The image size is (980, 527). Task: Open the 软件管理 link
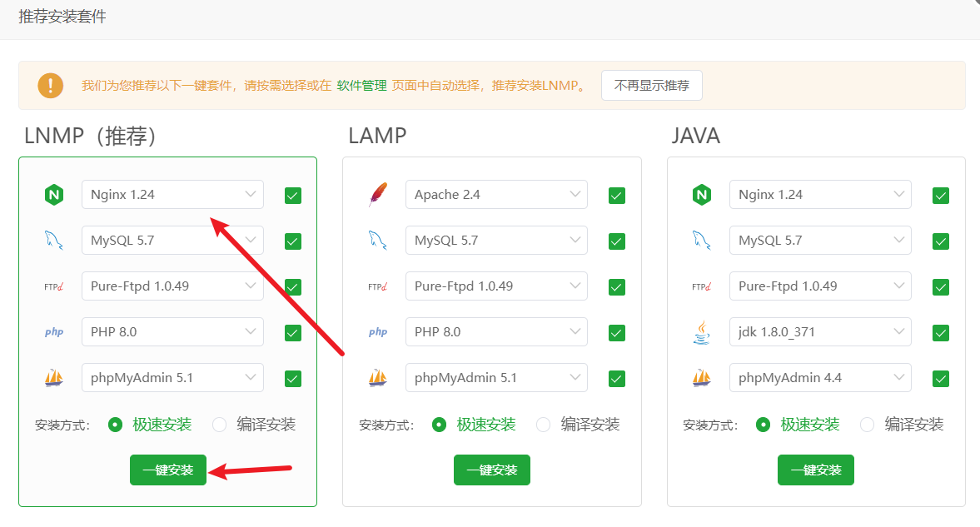pos(362,86)
